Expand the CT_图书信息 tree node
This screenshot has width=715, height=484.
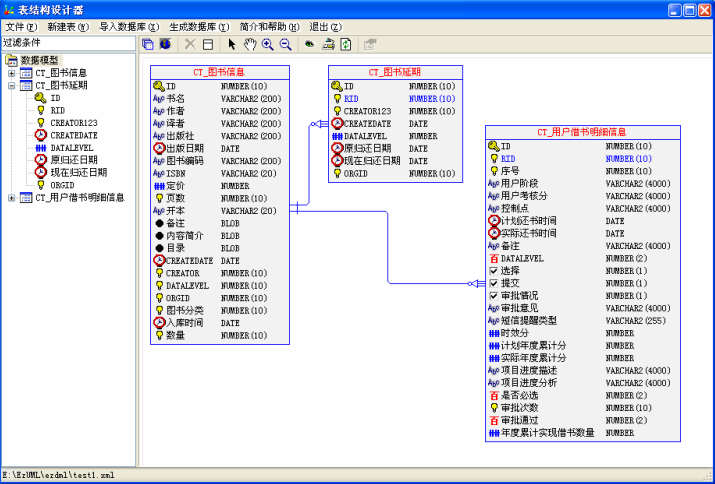pyautogui.click(x=12, y=73)
